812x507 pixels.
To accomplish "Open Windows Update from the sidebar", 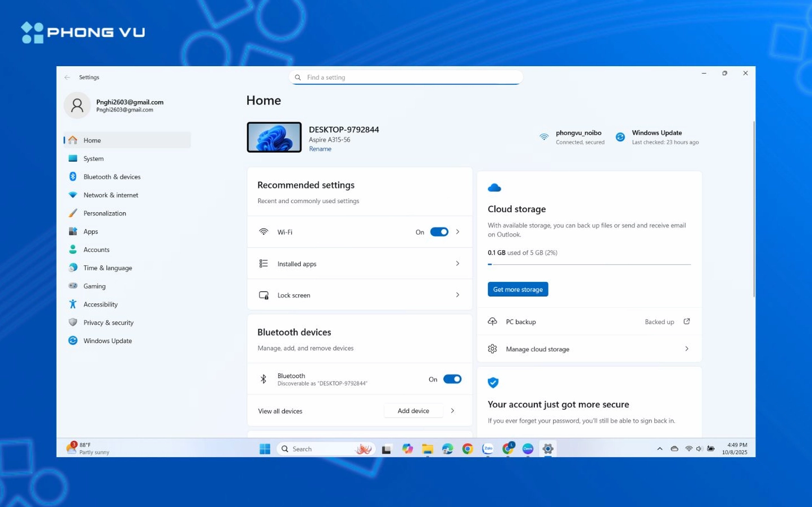I will pyautogui.click(x=107, y=341).
